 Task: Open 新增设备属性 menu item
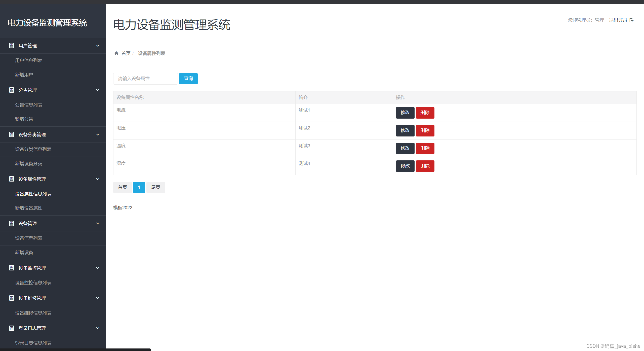tap(29, 208)
